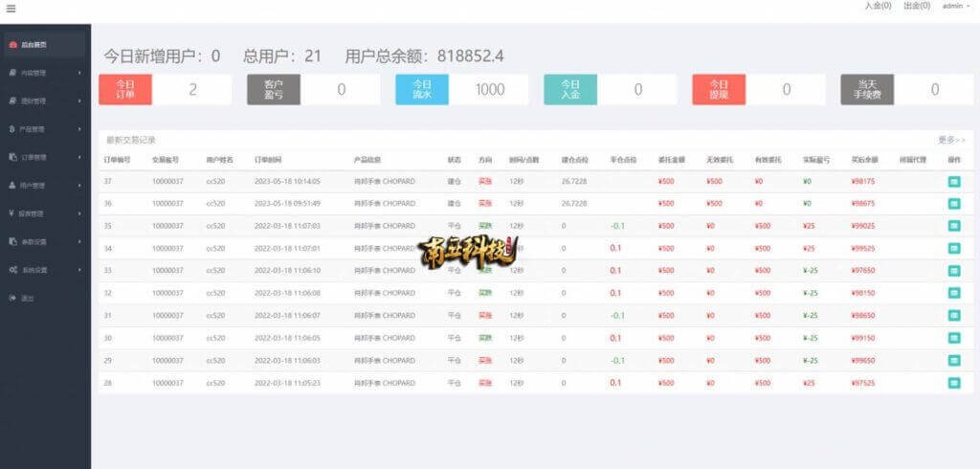
Task: Click the action icon for order 28
Action: click(954, 383)
